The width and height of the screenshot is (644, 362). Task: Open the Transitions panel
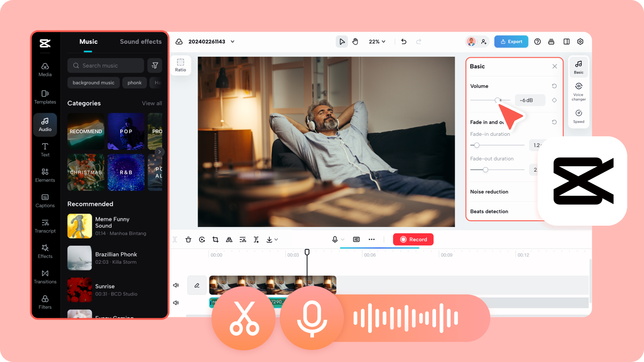(x=45, y=277)
